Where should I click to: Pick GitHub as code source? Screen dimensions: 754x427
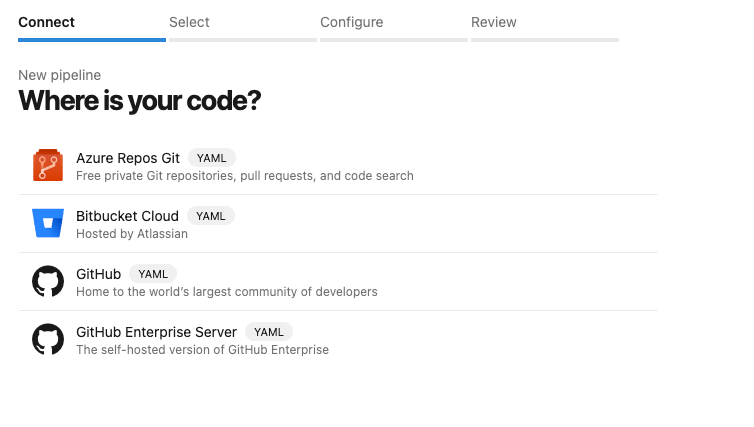338,282
